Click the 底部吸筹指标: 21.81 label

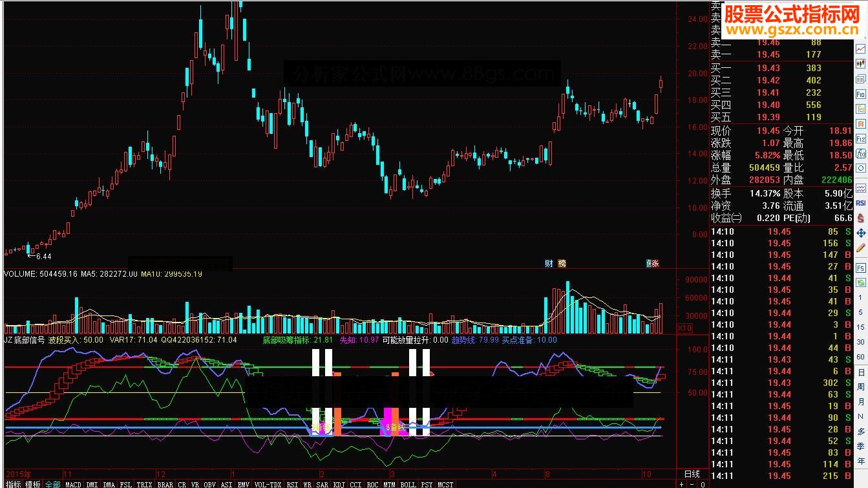(x=298, y=339)
